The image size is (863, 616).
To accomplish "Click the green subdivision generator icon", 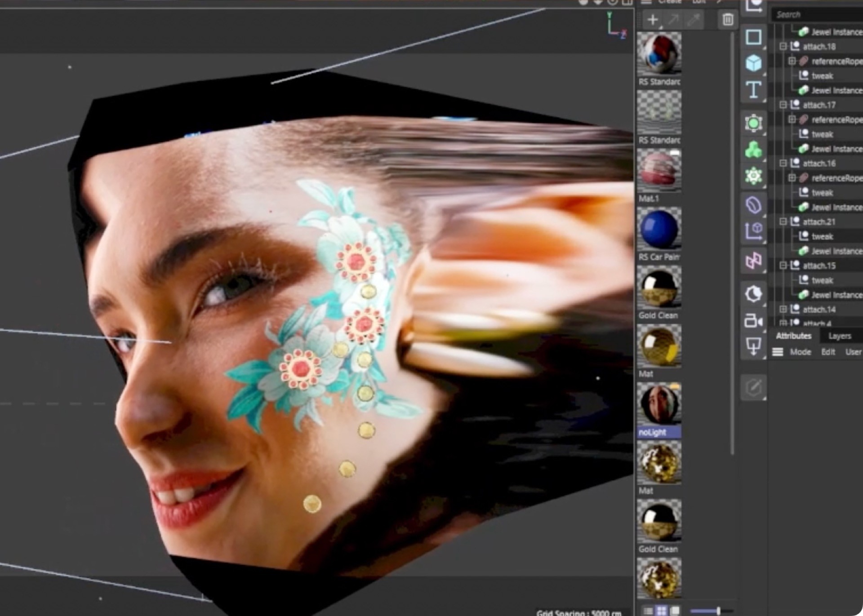I will pyautogui.click(x=754, y=123).
